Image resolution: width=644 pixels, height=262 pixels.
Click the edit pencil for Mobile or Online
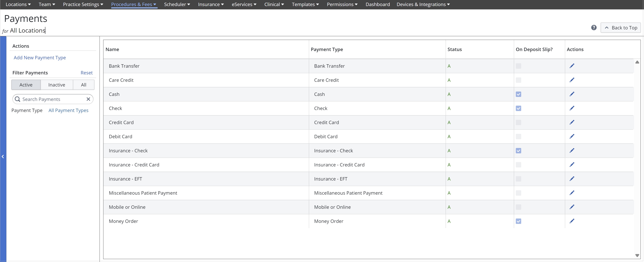pos(572,207)
